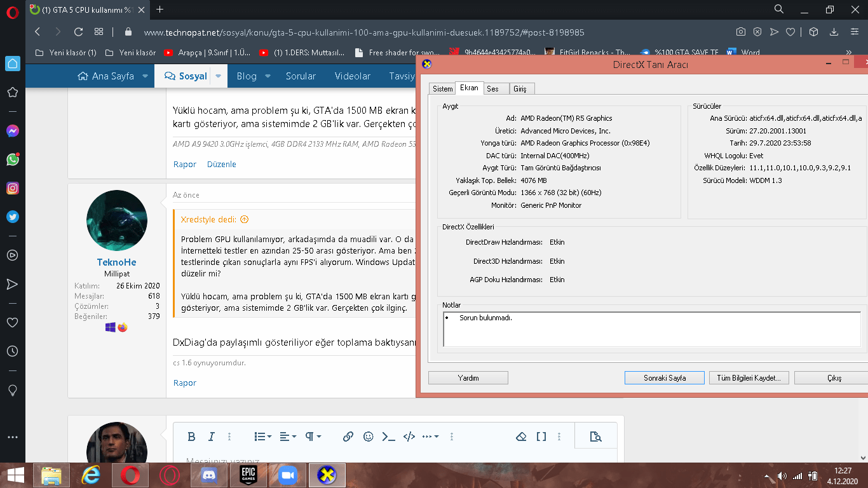Insert inline code with the prompt icon
Screen dimensions: 868x488
point(388,437)
